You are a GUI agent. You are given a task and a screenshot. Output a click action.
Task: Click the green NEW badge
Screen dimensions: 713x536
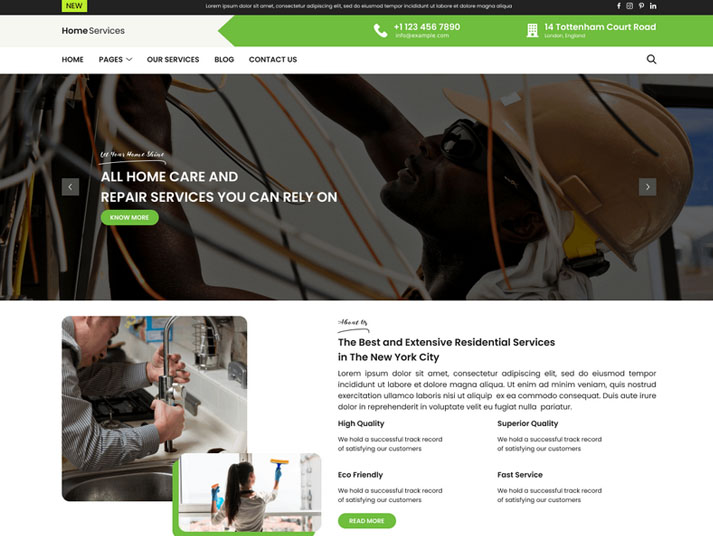pos(74,6)
